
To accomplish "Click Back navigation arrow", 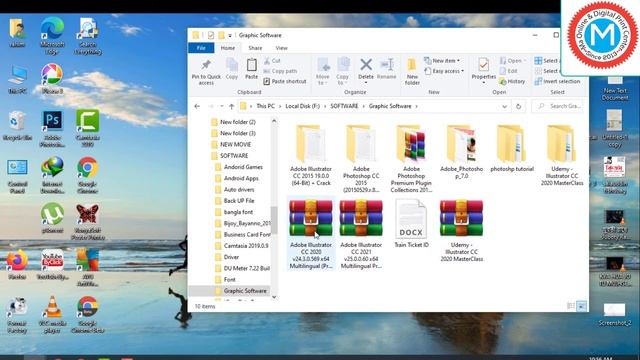I will point(197,106).
